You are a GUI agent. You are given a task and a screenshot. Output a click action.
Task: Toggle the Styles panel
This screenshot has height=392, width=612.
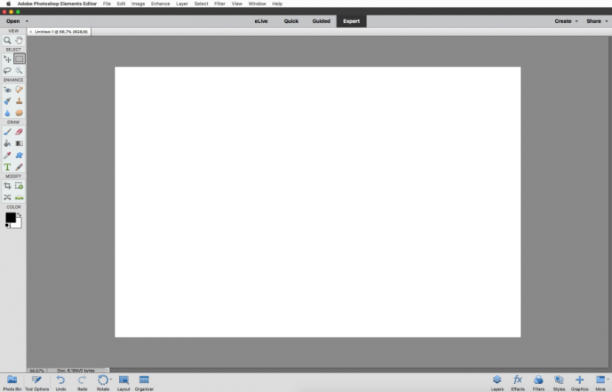tap(559, 383)
